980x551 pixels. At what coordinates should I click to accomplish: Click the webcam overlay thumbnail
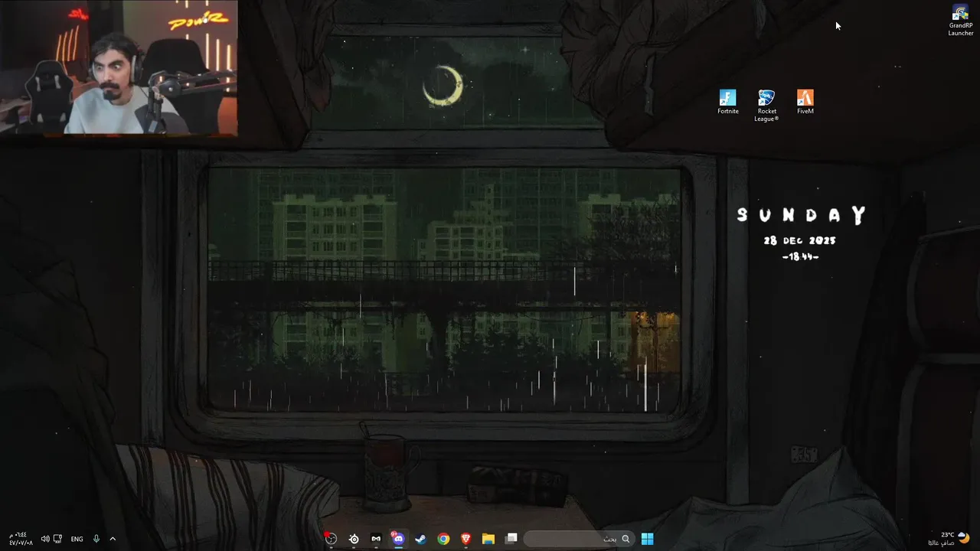(119, 67)
